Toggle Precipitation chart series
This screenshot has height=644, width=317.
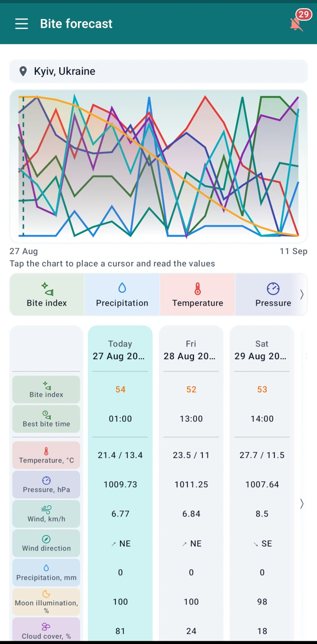pos(122,295)
